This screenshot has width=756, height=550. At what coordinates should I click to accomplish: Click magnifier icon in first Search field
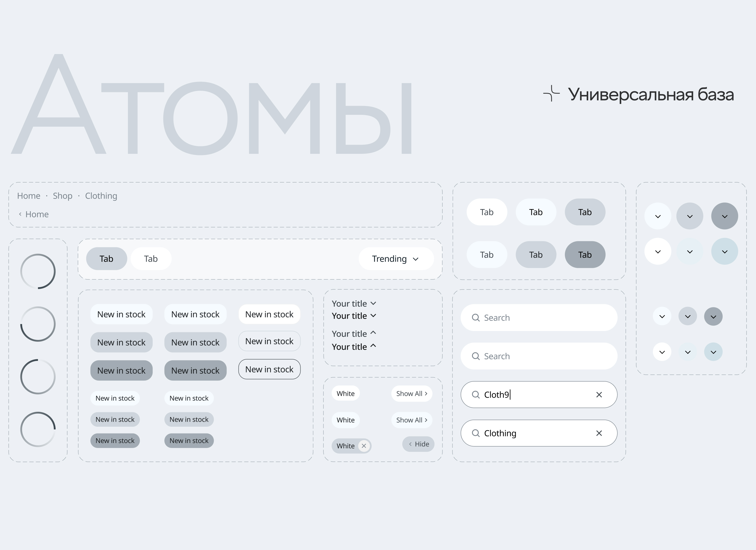pos(476,318)
